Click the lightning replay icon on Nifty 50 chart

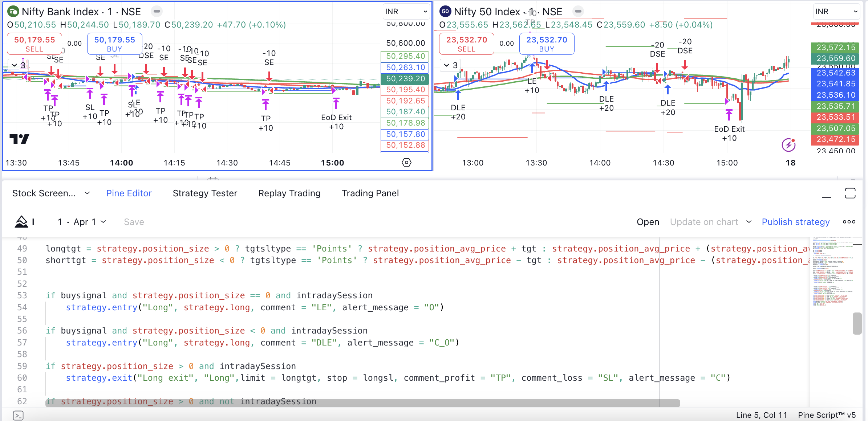tap(788, 145)
